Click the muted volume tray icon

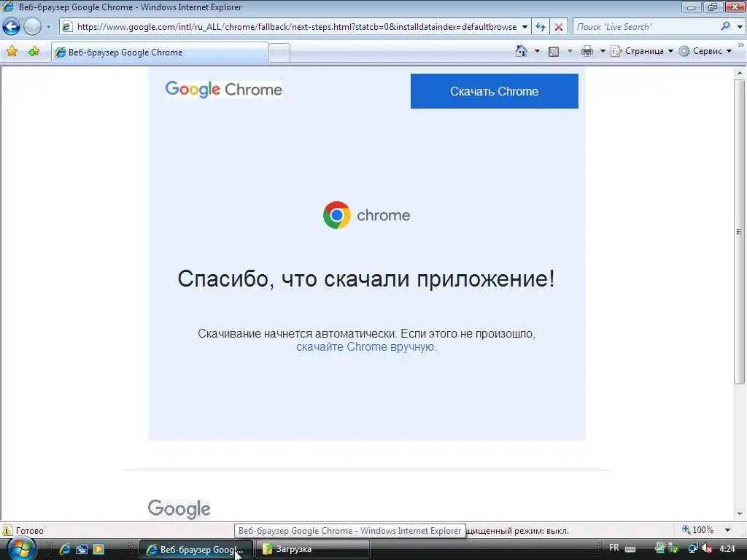click(x=707, y=548)
